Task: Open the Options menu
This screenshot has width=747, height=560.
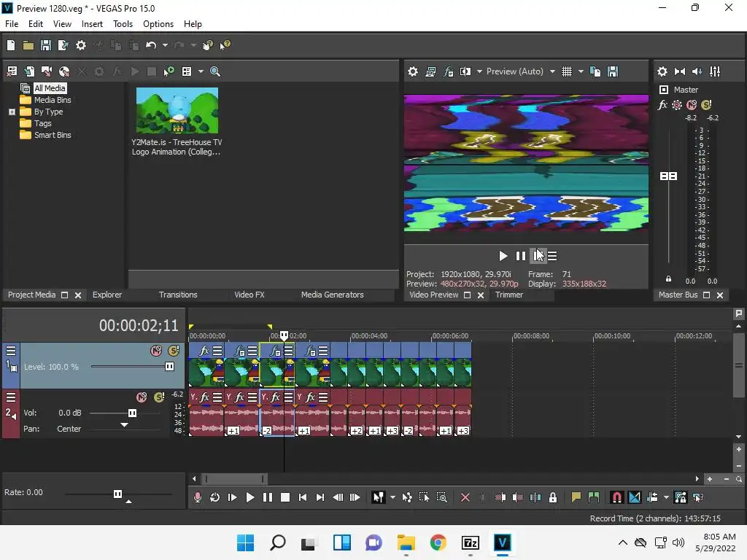Action: [158, 24]
